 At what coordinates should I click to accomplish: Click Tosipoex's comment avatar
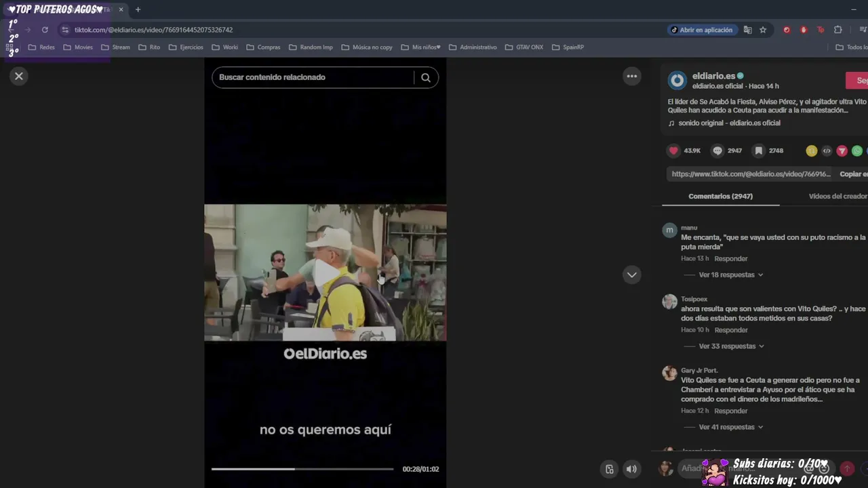(670, 302)
